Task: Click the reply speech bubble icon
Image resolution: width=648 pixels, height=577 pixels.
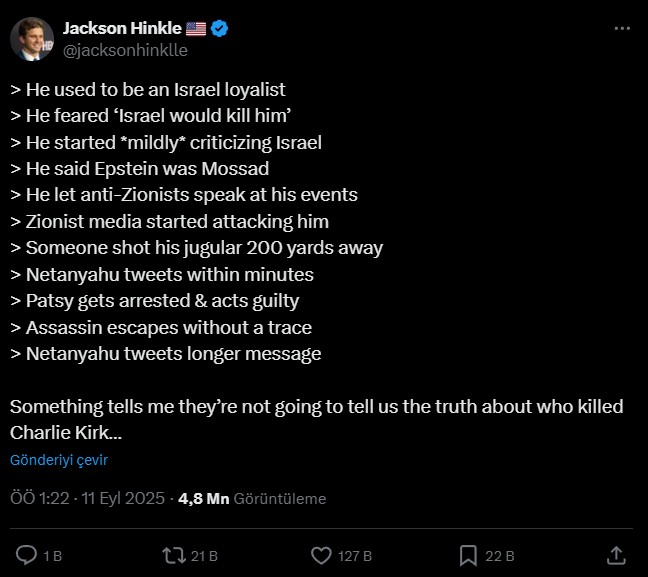Action: coord(27,555)
